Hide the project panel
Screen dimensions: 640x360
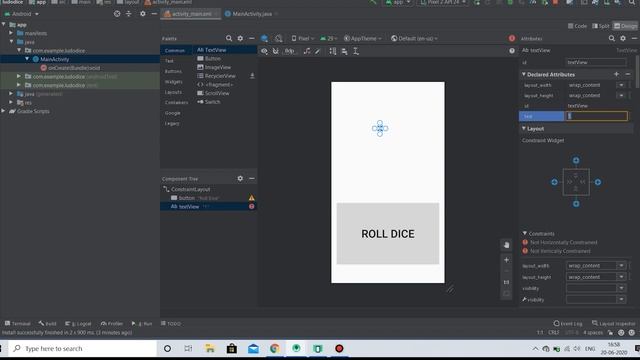tap(154, 14)
